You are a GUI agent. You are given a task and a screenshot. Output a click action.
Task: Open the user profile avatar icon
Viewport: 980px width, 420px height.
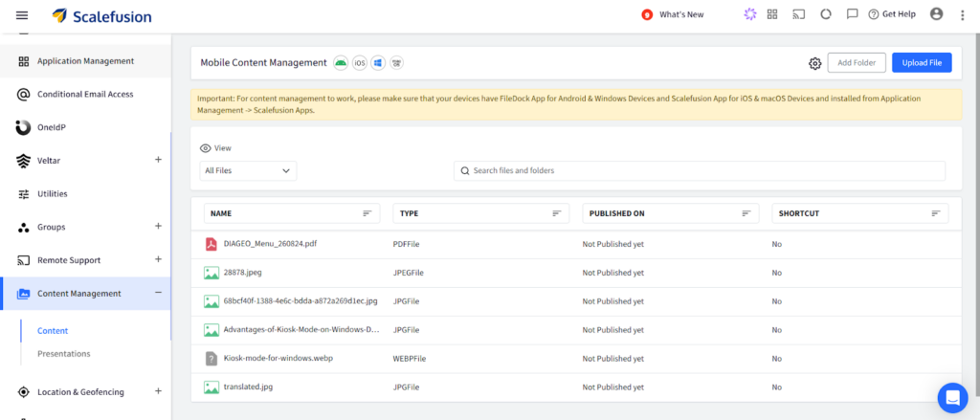pos(936,14)
